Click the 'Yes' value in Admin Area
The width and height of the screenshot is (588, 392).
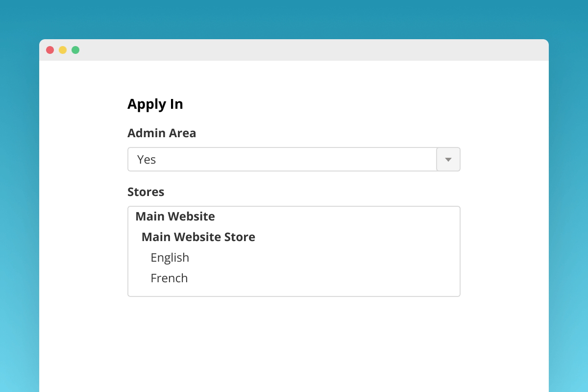pyautogui.click(x=147, y=160)
